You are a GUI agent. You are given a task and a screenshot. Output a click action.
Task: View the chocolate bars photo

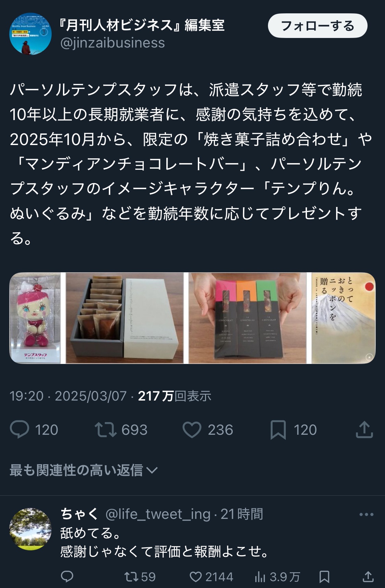point(247,318)
